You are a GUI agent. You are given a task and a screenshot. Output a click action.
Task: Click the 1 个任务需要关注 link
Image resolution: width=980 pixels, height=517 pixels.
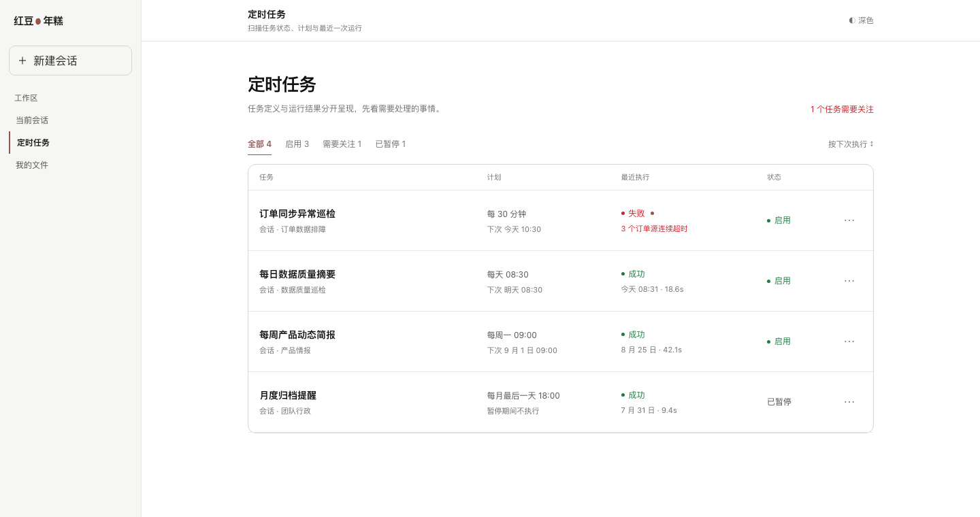click(x=842, y=110)
